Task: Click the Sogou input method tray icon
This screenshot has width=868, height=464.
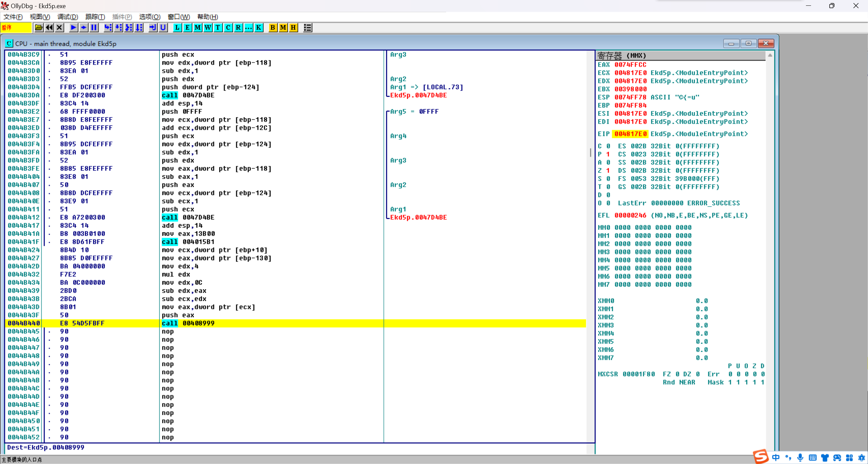Action: (760, 457)
